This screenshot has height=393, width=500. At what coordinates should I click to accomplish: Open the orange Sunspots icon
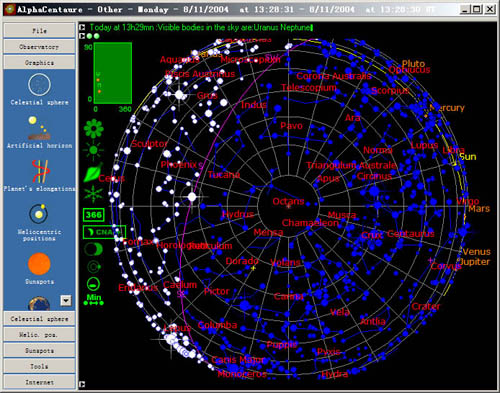click(x=39, y=264)
